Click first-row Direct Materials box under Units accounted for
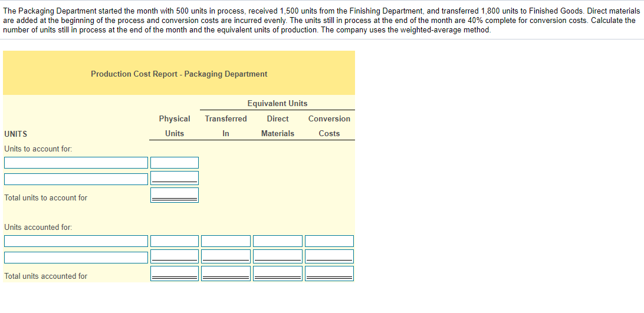The image size is (644, 313). pos(278,241)
